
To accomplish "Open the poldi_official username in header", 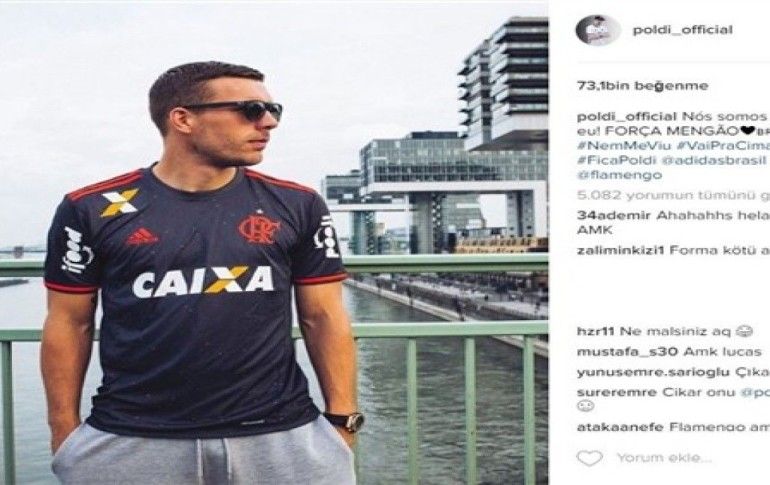I will 683,30.
